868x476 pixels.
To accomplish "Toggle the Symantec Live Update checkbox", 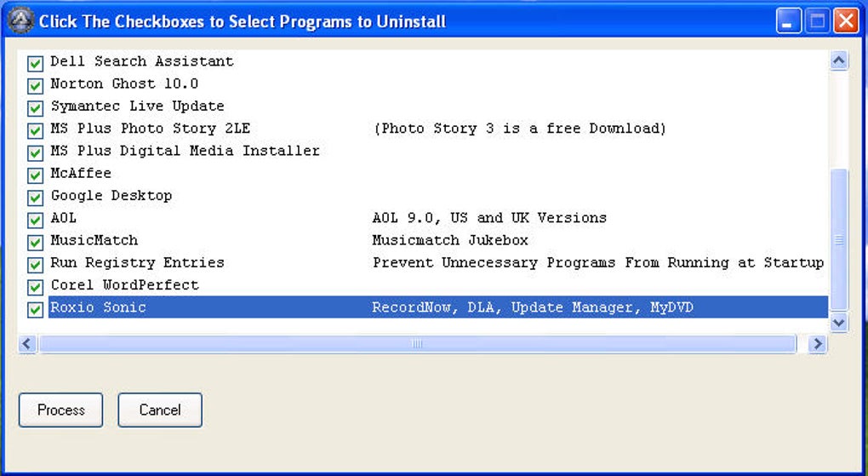I will (x=35, y=108).
